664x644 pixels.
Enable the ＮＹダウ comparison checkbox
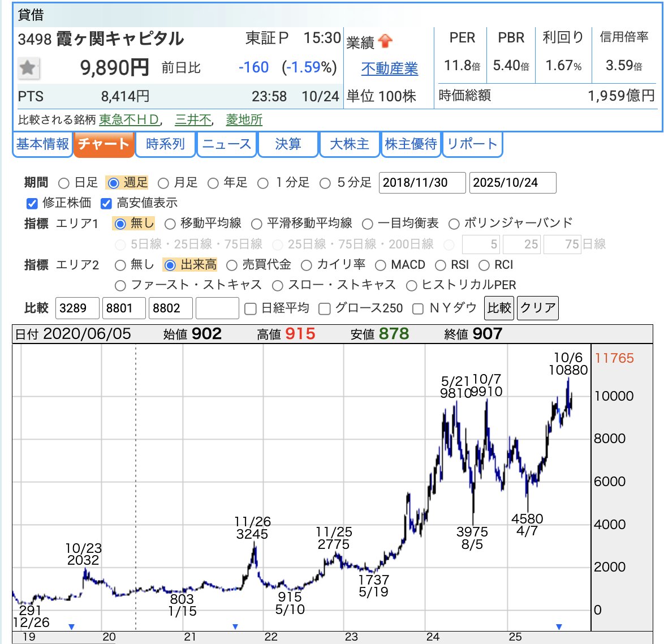[417, 308]
